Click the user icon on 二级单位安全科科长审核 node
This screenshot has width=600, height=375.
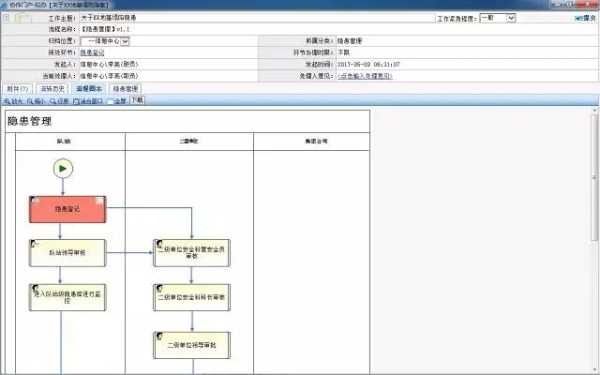(x=159, y=289)
